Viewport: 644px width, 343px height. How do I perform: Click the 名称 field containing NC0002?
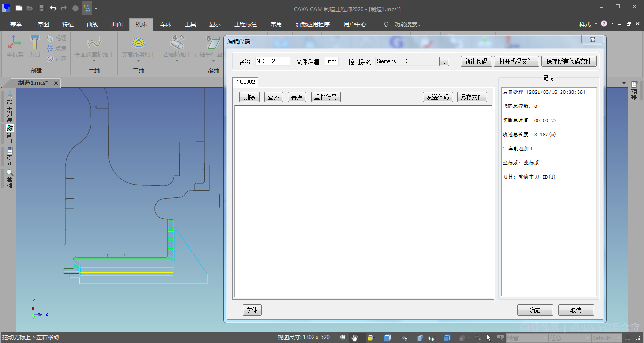[272, 61]
